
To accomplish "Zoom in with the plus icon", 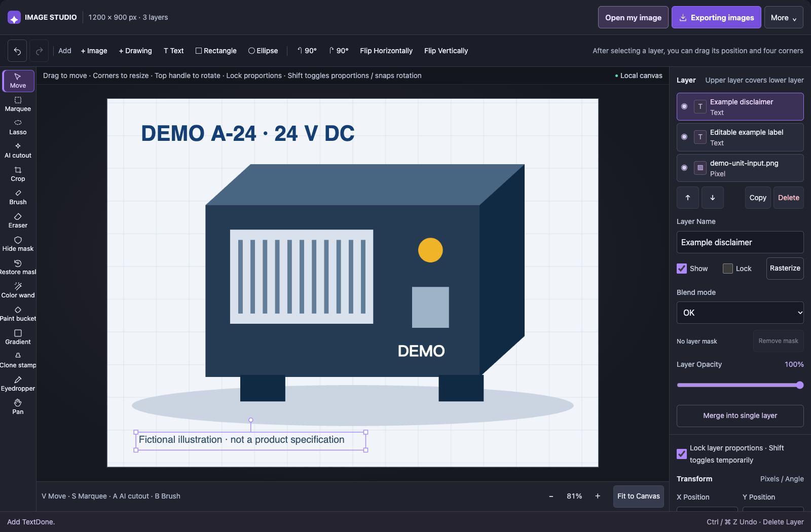I will point(598,496).
